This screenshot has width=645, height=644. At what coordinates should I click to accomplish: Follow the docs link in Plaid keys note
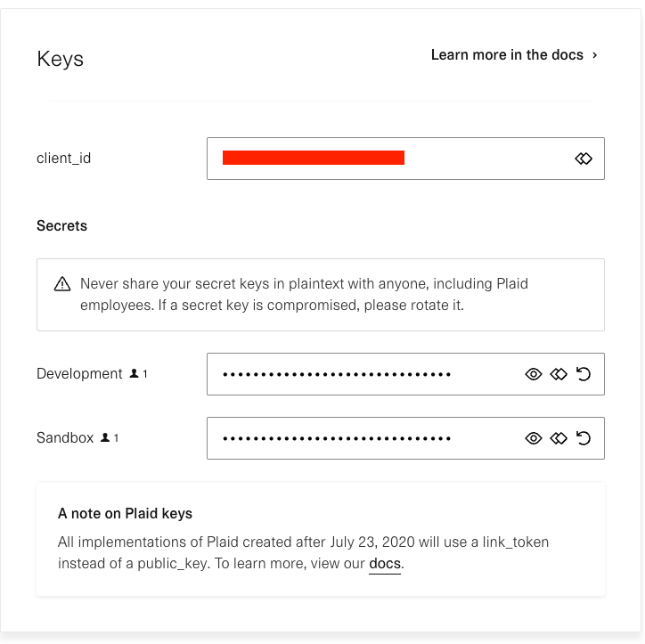(x=385, y=564)
